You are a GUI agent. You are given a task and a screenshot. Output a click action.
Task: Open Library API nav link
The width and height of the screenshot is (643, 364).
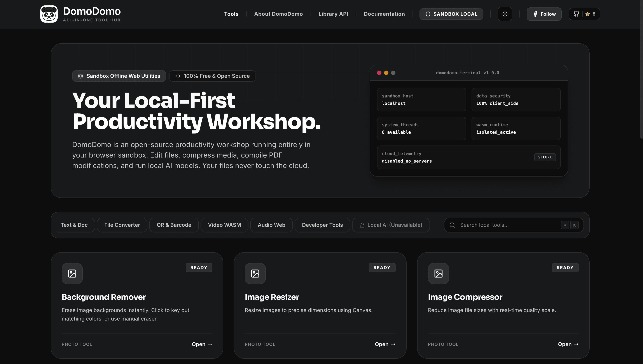pos(333,14)
